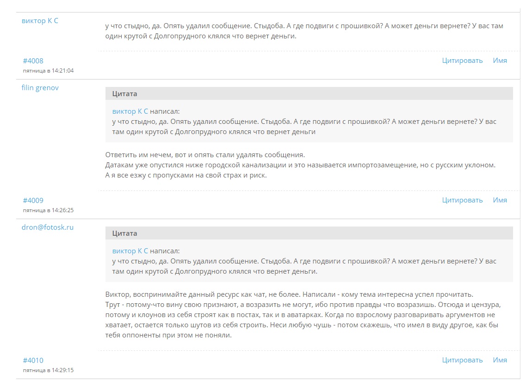
Task: Insert name via Имя under post #4010
Action: [500, 360]
